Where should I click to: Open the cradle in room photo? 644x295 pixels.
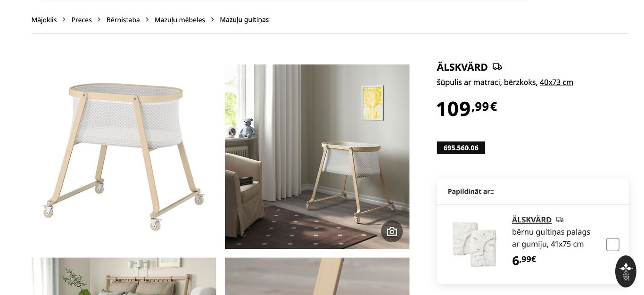317,156
